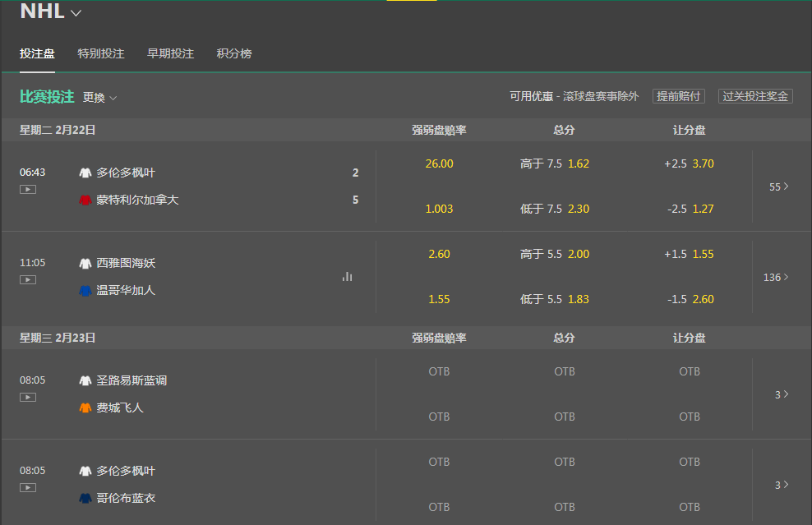Click 蒙特利尔加拿大 red jersey icon

85,200
